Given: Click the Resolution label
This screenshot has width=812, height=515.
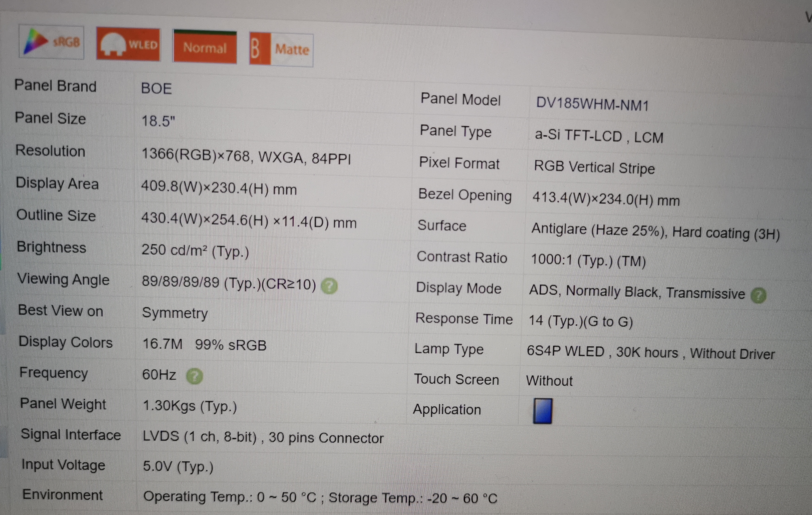Looking at the screenshot, I should pos(50,150).
